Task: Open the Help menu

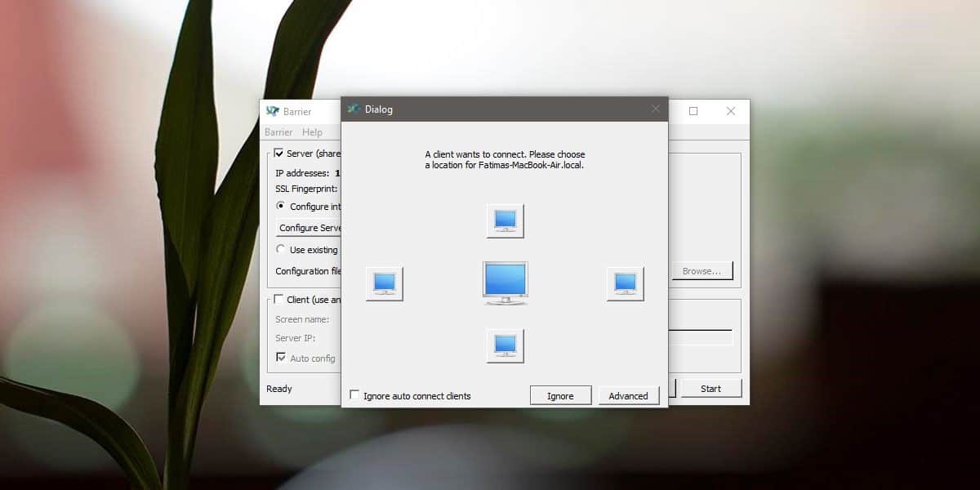Action: [312, 132]
